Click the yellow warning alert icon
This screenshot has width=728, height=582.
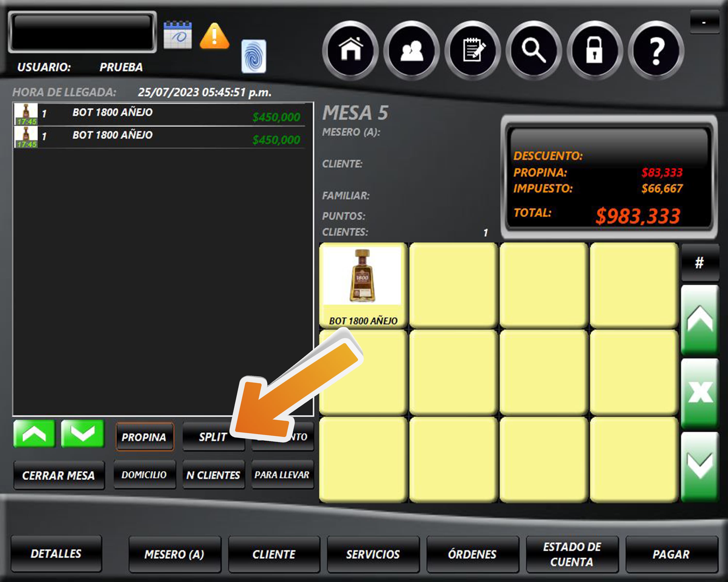[215, 36]
